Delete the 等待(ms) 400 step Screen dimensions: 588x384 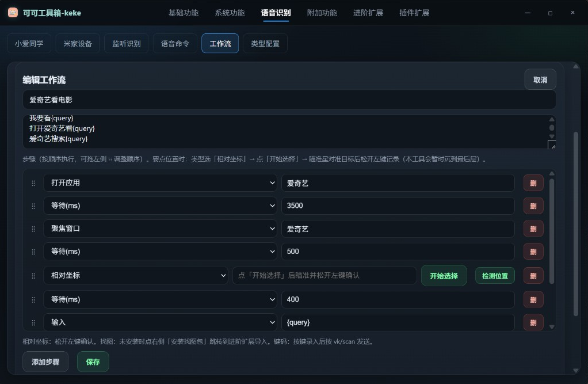[533, 299]
